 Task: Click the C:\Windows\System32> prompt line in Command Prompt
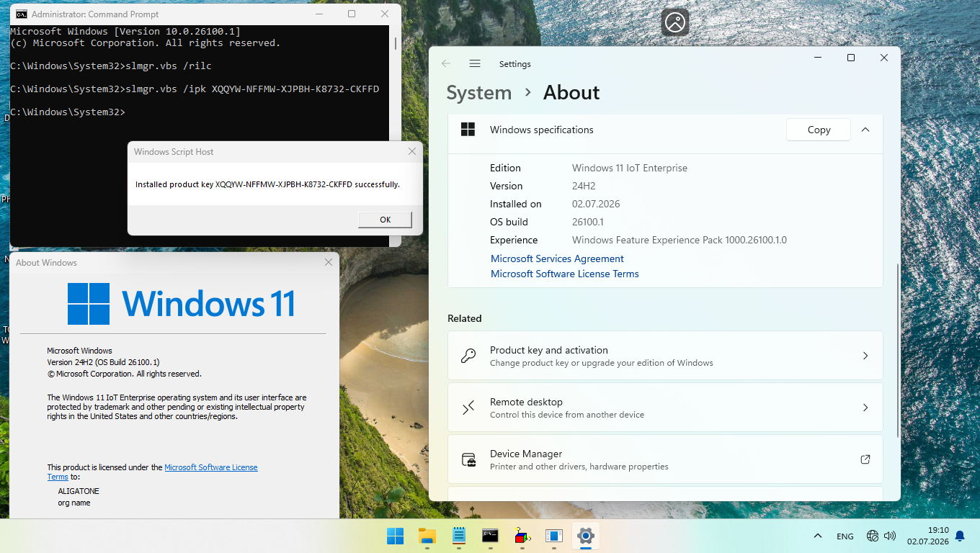68,112
